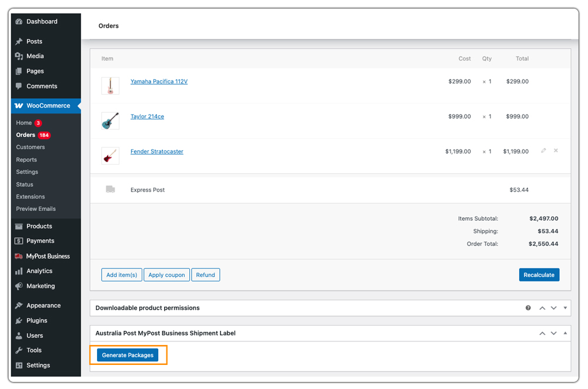Click the Home notification badge showing 3
The height and width of the screenshot is (389, 588).
pos(38,123)
